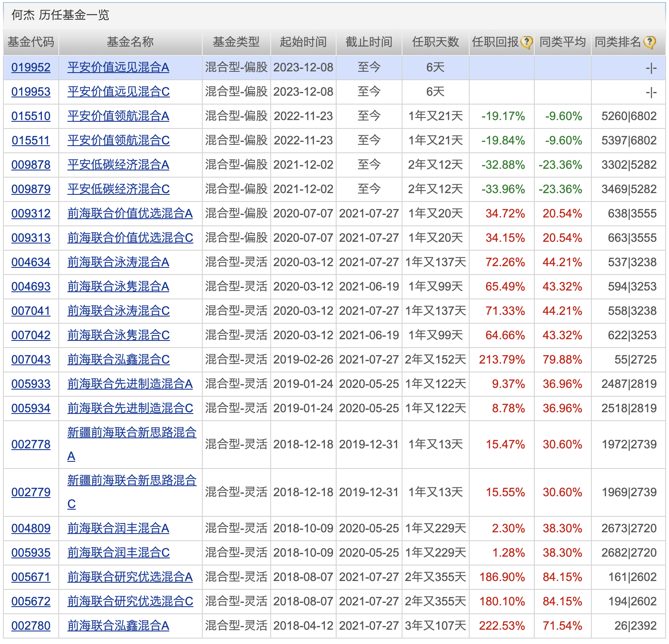Open fund code 009878 link

(x=31, y=165)
